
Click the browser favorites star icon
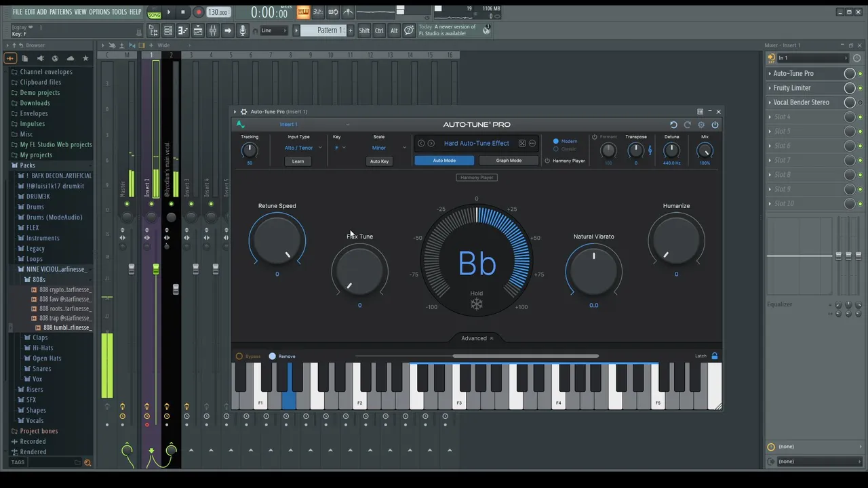[85, 58]
